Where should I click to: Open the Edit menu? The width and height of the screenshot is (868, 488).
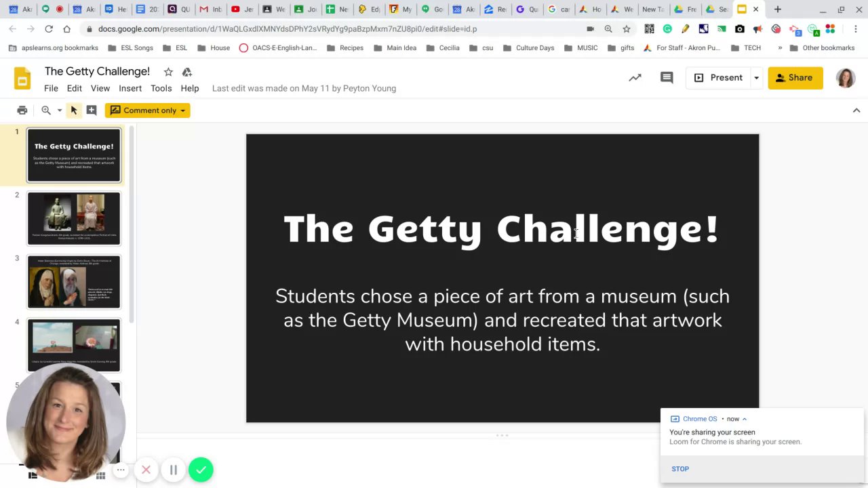(75, 88)
